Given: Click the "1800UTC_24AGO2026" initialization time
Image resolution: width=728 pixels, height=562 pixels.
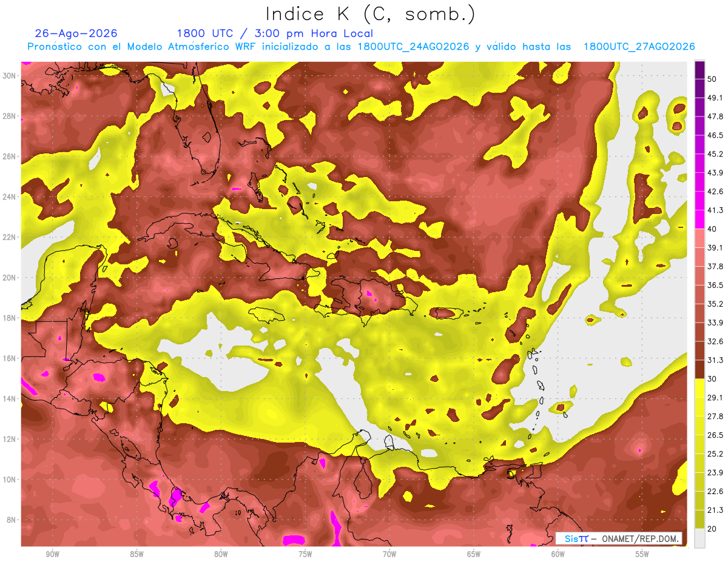Looking at the screenshot, I should click(x=413, y=47).
